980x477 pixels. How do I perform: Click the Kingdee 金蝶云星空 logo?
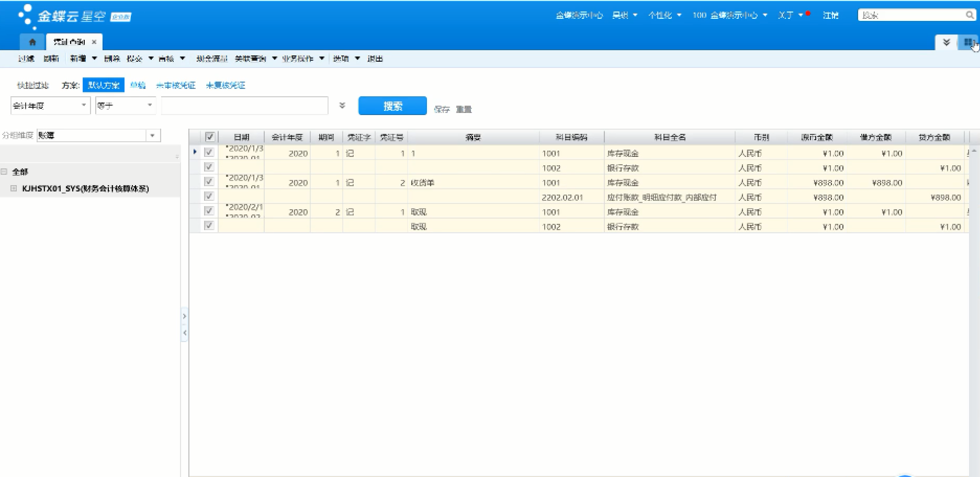point(73,16)
